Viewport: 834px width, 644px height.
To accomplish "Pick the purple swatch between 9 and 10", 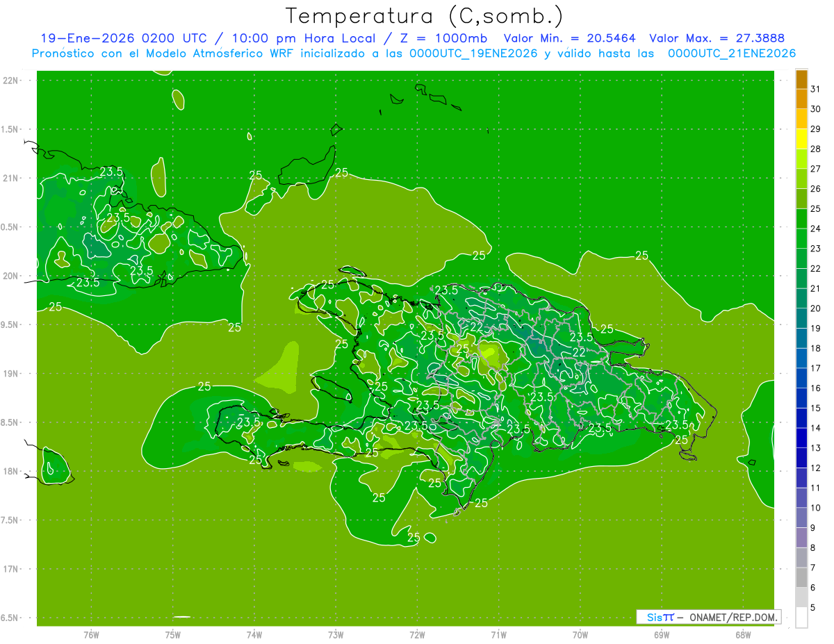I will [801, 518].
